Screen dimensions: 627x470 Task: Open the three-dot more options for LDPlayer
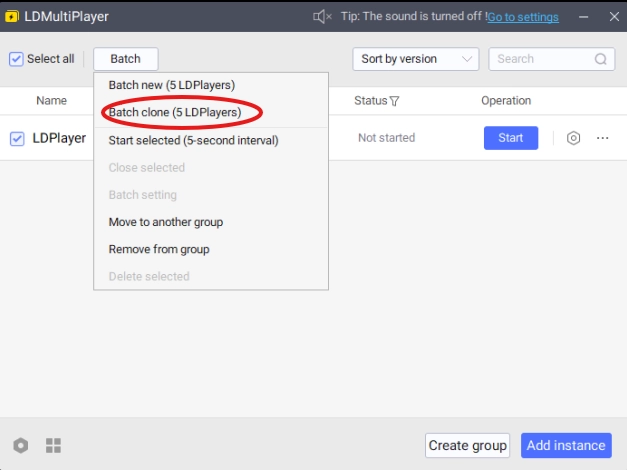click(602, 138)
